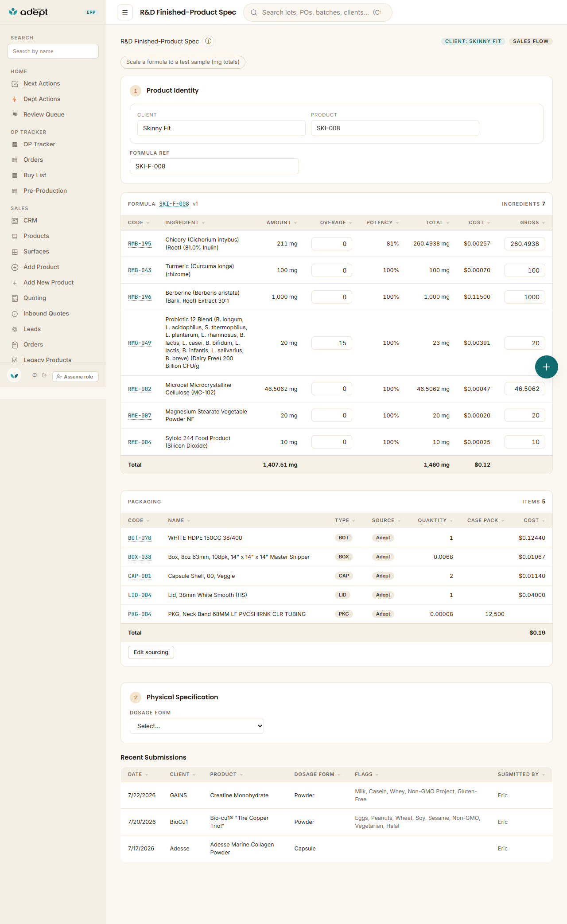This screenshot has width=567, height=924.
Task: Sort formula table by the Ingredient column
Action: coord(185,222)
